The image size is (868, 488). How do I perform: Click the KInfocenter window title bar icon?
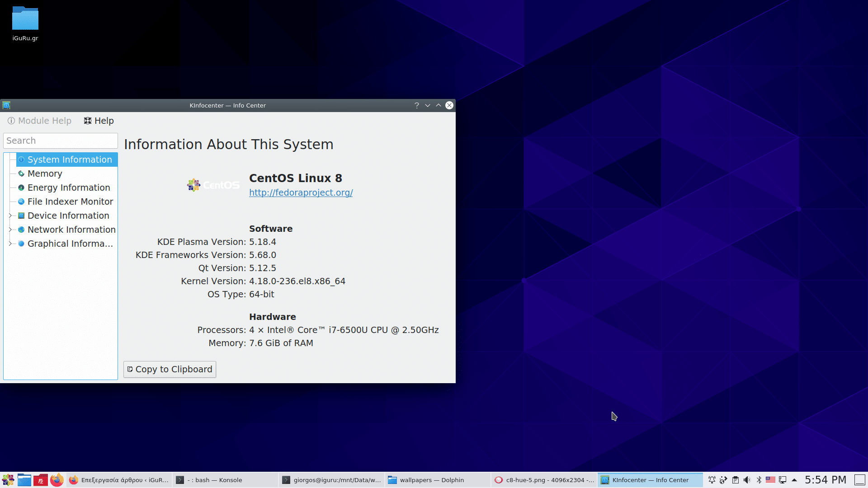pos(6,105)
